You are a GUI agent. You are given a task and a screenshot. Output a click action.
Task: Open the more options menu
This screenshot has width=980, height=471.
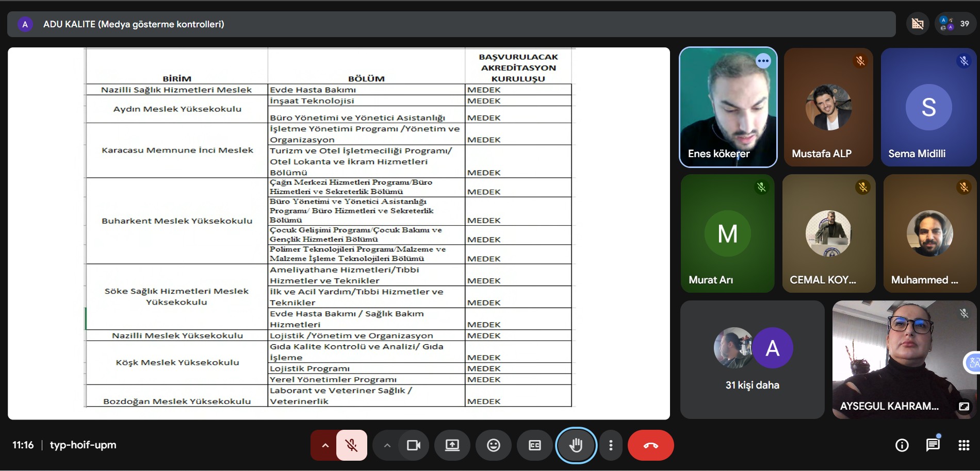click(611, 445)
